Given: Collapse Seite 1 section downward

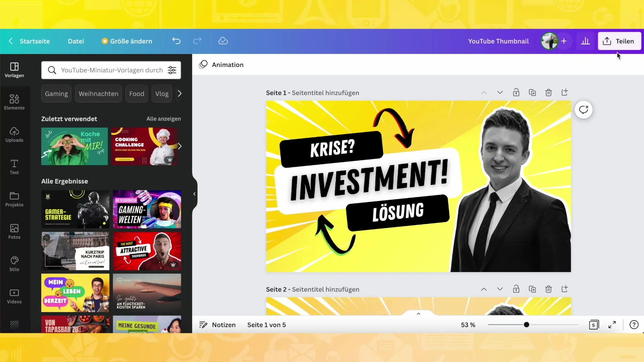Looking at the screenshot, I should coord(500,93).
